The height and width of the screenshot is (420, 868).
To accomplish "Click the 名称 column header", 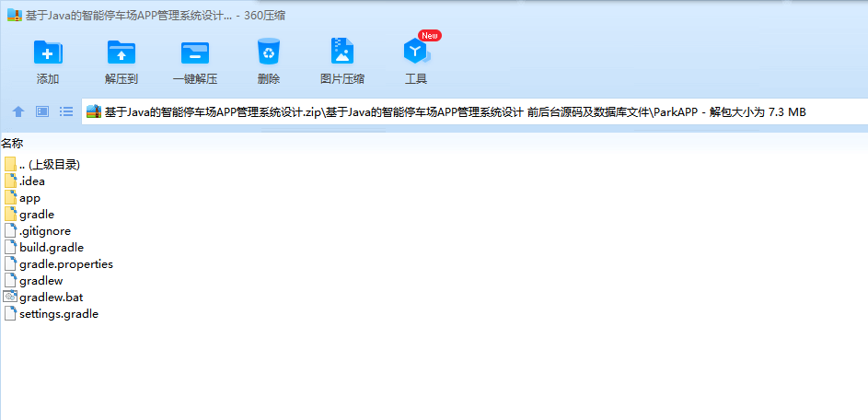I will [x=12, y=144].
